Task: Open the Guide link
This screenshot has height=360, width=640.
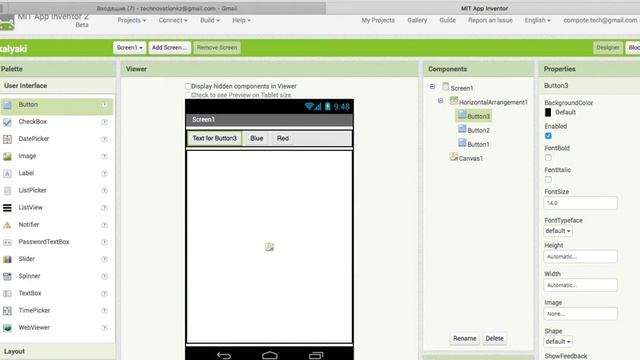Action: (x=447, y=20)
